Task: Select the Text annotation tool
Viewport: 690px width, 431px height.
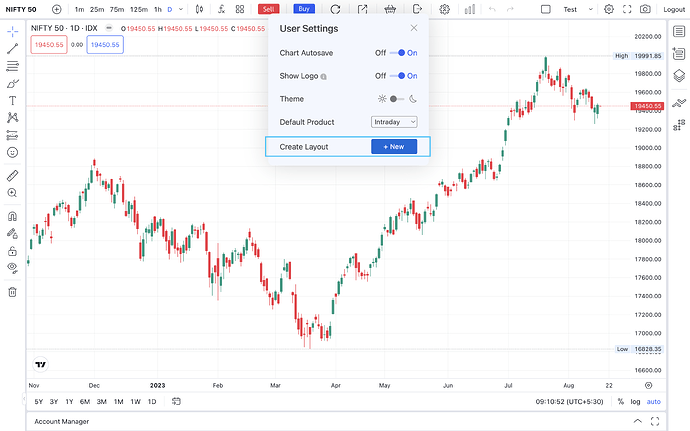Action: 12,101
